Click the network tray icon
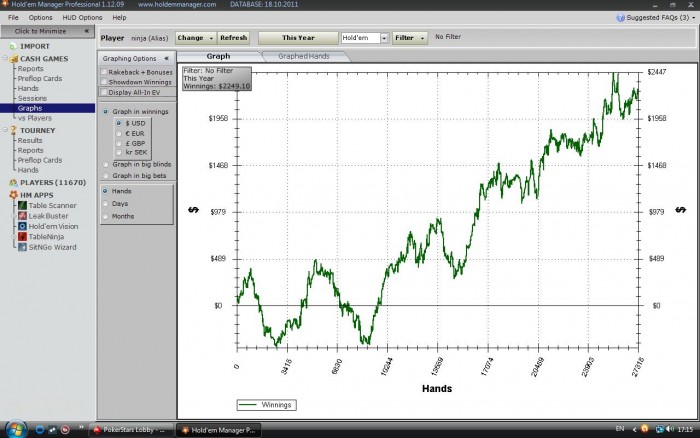 click(x=659, y=430)
